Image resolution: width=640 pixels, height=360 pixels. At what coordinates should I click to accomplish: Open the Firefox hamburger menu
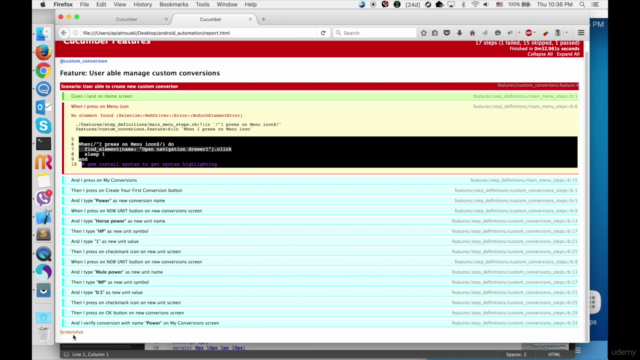tap(581, 33)
